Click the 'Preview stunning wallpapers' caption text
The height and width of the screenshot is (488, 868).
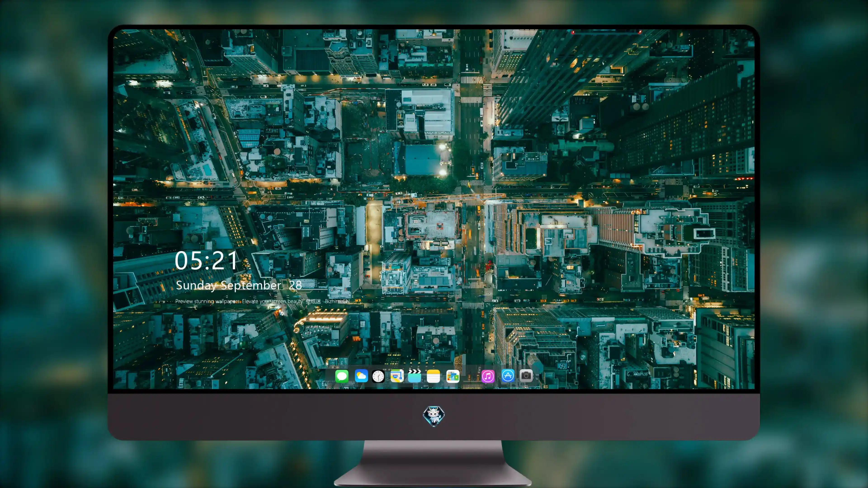(262, 301)
